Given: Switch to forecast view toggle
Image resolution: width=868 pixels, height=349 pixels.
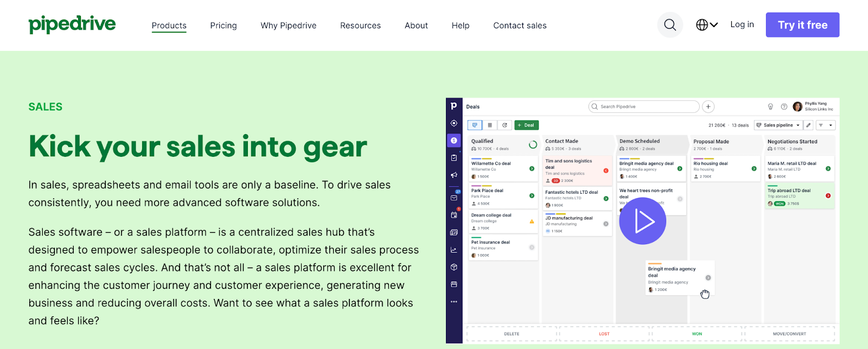Looking at the screenshot, I should [x=505, y=125].
